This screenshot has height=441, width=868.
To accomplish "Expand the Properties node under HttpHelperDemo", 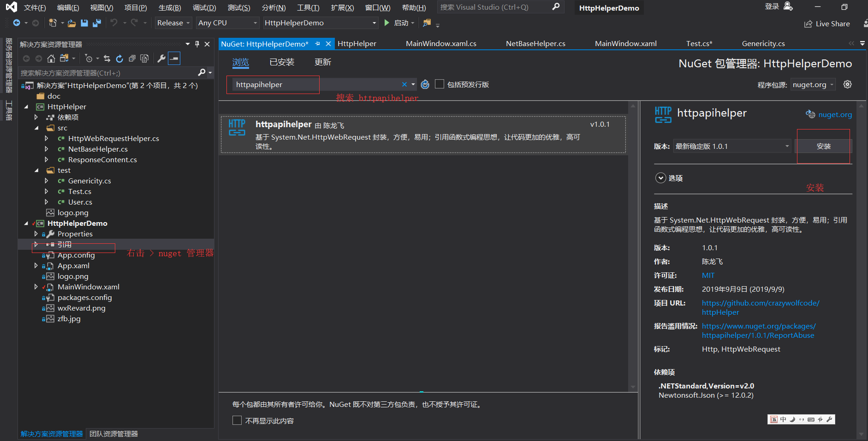I will pos(36,234).
